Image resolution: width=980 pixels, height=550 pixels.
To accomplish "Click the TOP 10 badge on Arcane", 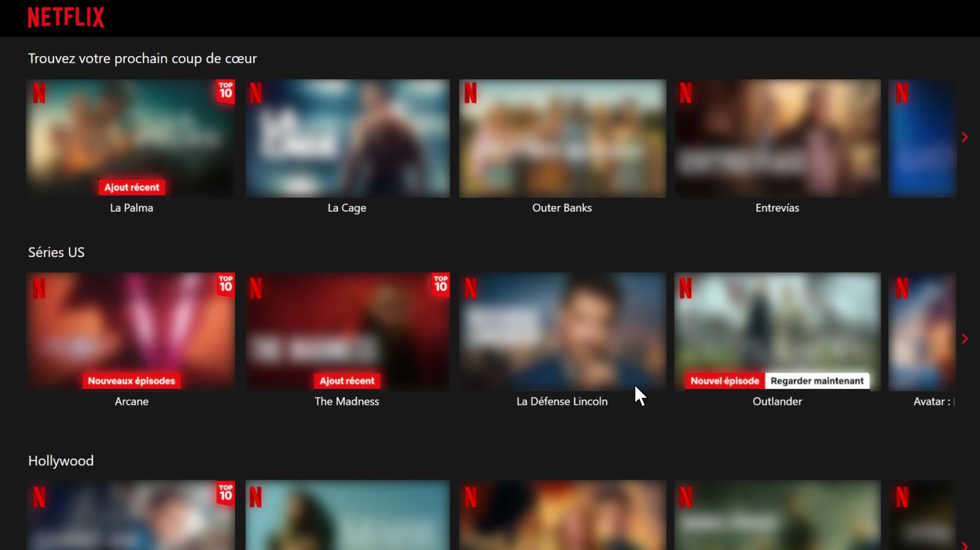I will click(x=225, y=284).
